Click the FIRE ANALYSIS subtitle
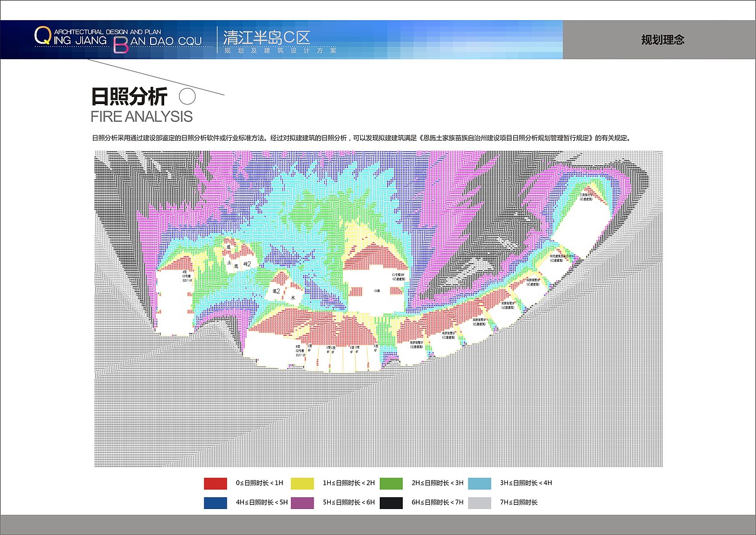The width and height of the screenshot is (756, 535). click(x=142, y=116)
